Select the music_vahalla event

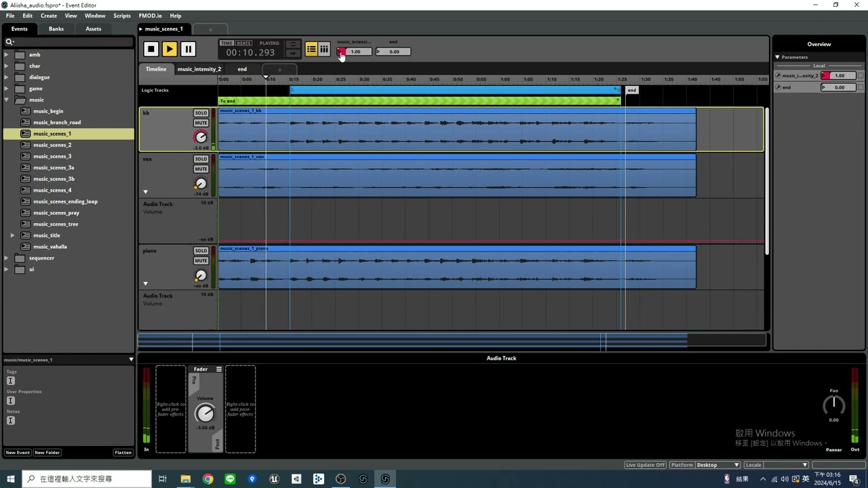[50, 247]
